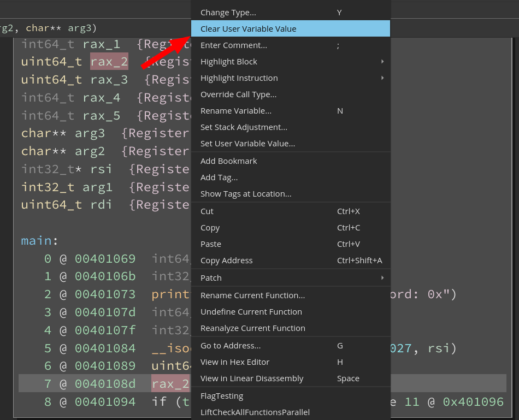Click rsi argument on line 5
Screen dimensions: 519x420
point(439,348)
